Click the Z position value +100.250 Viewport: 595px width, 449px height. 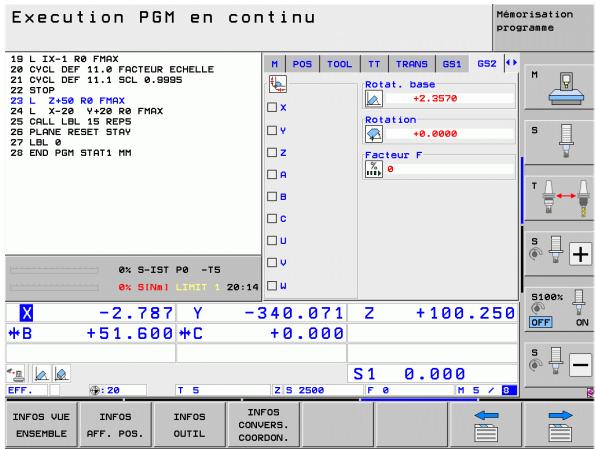click(x=465, y=313)
